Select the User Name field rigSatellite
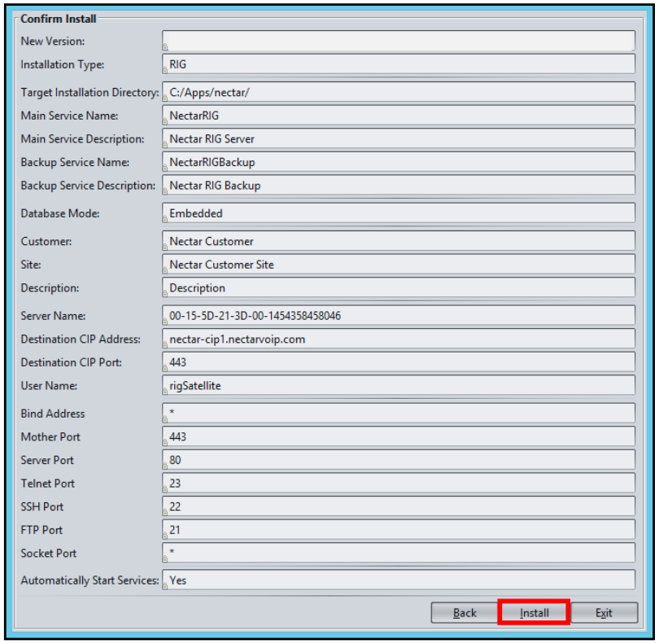The image size is (659, 644). [x=399, y=385]
